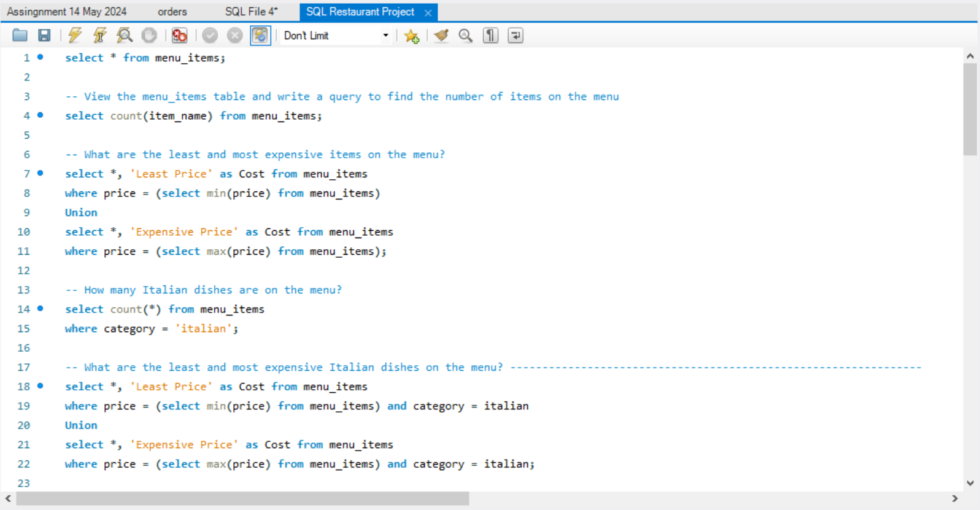Click the 'Expensive Price' string on line 21
The width and height of the screenshot is (980, 510).
[184, 444]
